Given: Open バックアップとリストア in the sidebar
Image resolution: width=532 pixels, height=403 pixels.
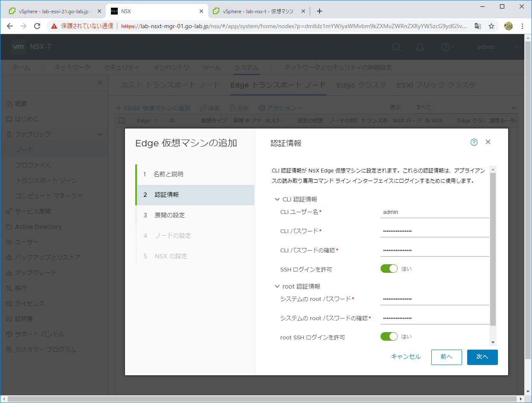Looking at the screenshot, I should coord(48,257).
